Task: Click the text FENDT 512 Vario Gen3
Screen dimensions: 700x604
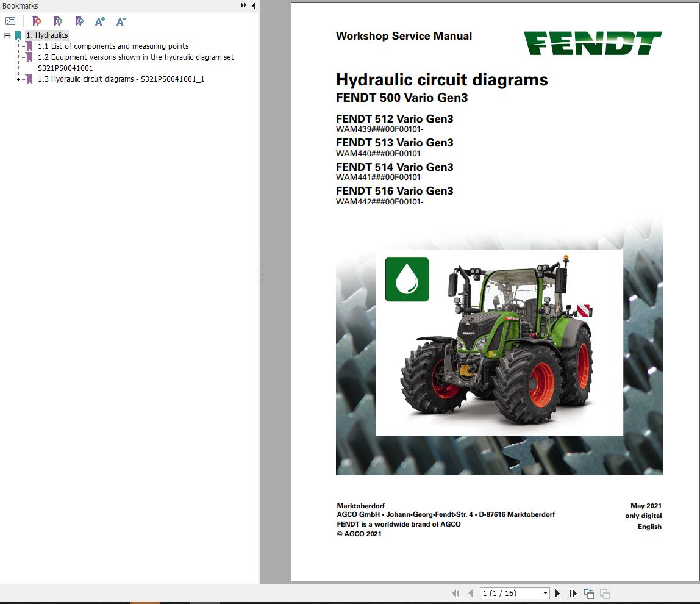Action: [x=395, y=119]
